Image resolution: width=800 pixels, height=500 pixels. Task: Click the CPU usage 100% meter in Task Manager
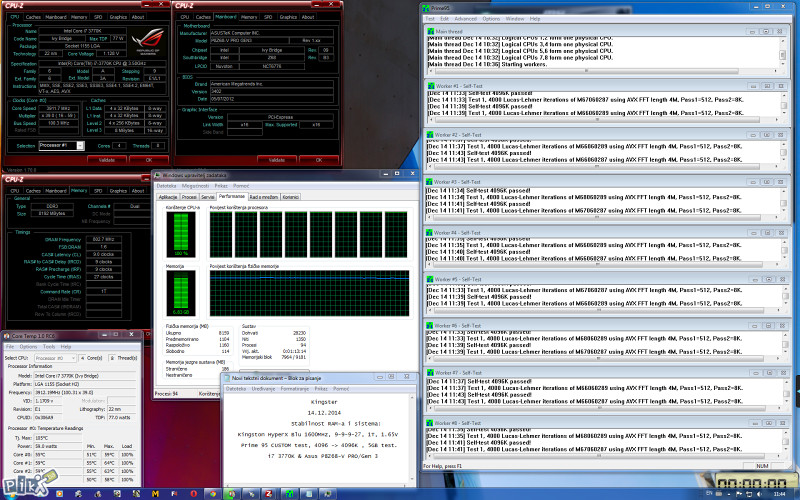pyautogui.click(x=181, y=234)
